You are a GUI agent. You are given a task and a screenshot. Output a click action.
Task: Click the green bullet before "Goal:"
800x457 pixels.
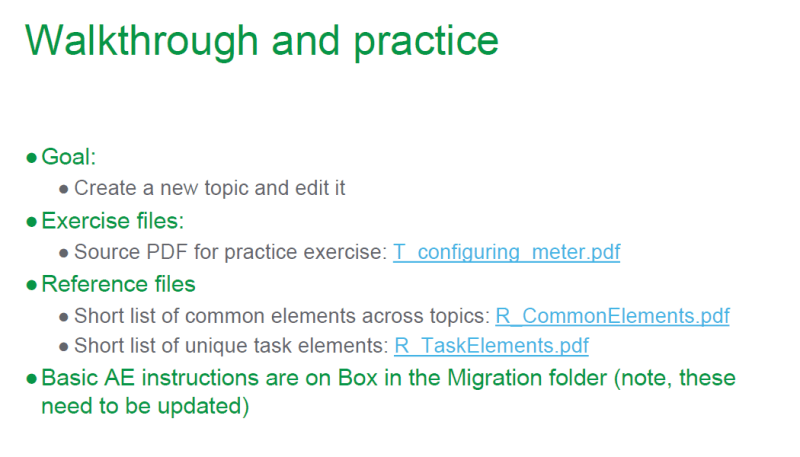(x=32, y=158)
